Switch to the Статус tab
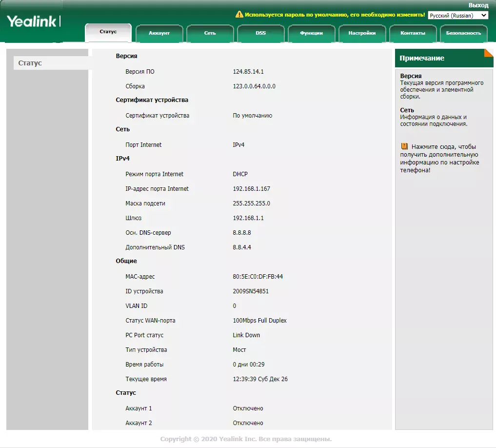 pos(108,32)
